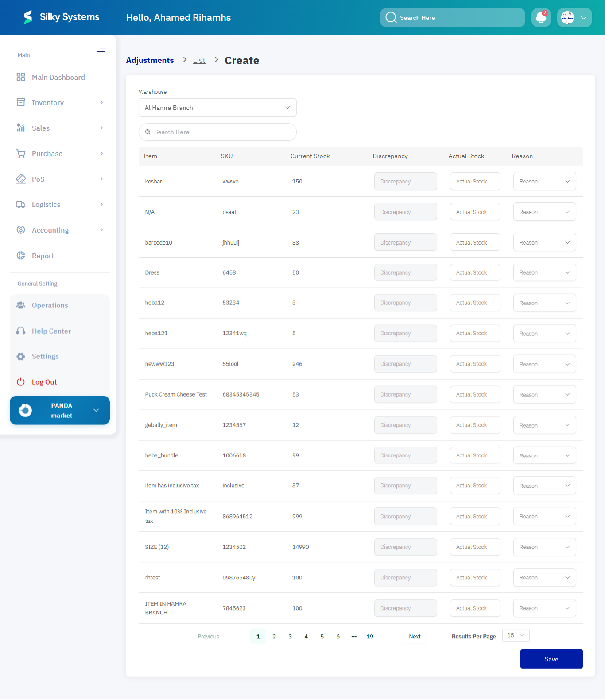
Task: Expand the PoS submenu chevron
Action: tap(101, 179)
